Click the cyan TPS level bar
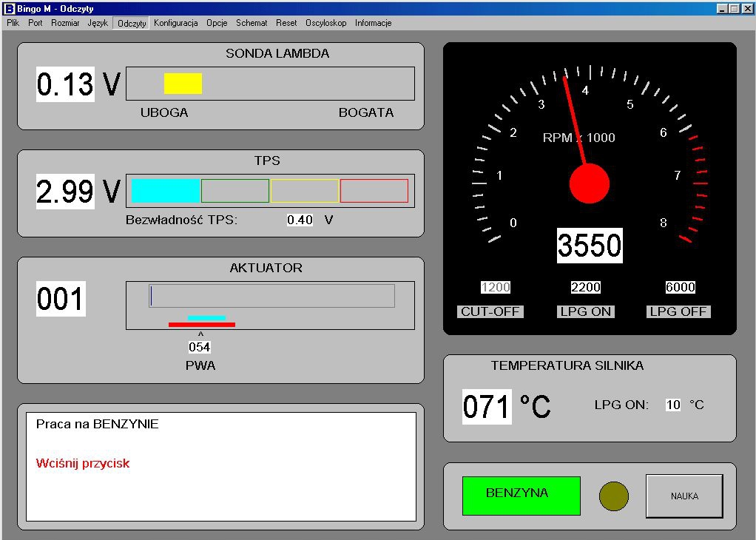Viewport: 756px width, 540px height. click(166, 191)
